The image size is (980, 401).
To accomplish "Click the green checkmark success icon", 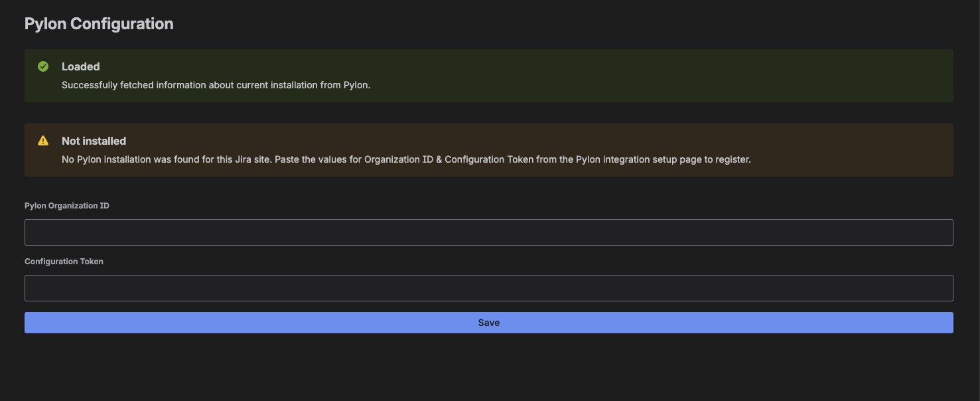I will pos(43,66).
